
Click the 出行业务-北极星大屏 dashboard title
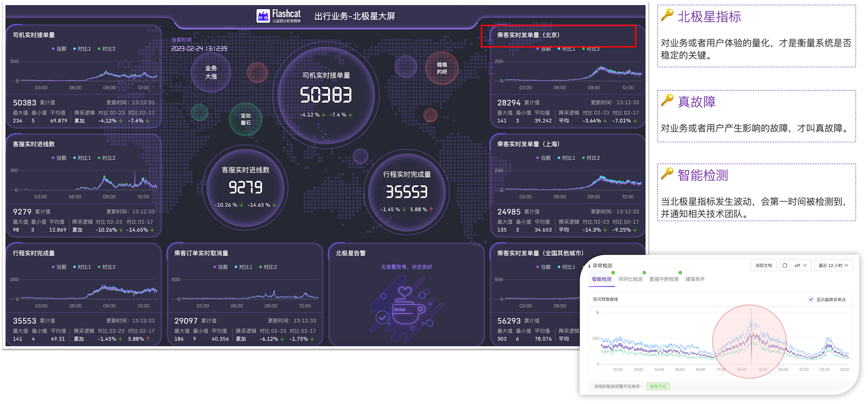tap(355, 16)
